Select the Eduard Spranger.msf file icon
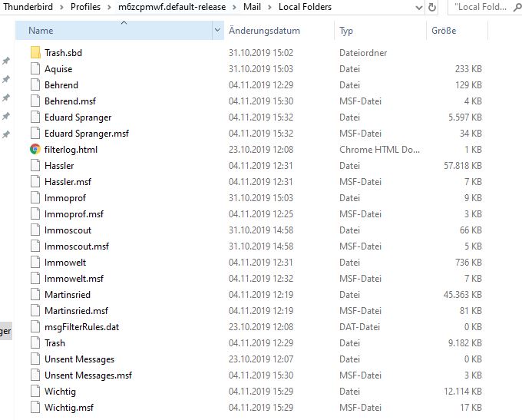Screen dimensions: 522x420 tap(35, 134)
